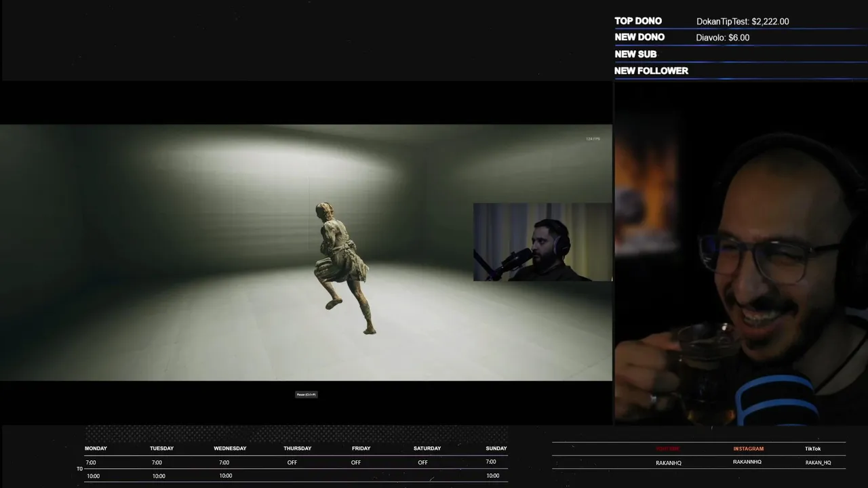The width and height of the screenshot is (868, 488).
Task: Click Thursday's OFF entry
Action: pyautogui.click(x=292, y=463)
